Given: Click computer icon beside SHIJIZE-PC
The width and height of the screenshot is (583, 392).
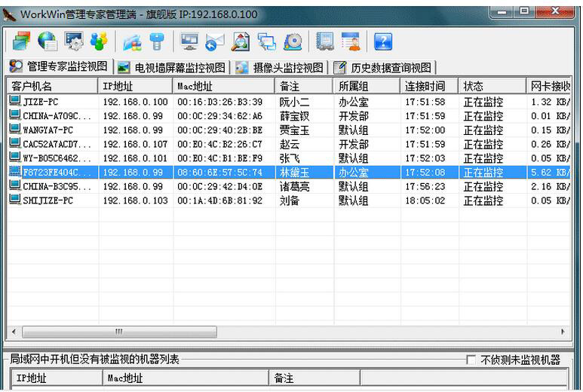Looking at the screenshot, I should (15, 200).
